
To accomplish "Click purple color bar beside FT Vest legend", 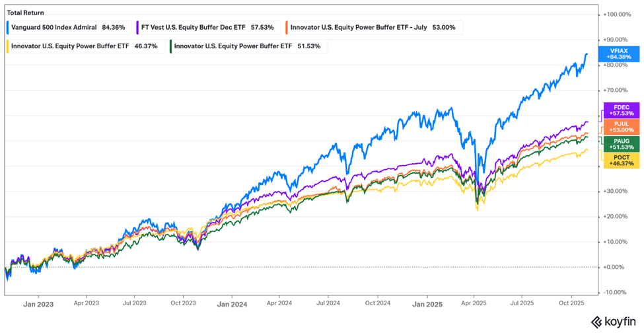I will [137, 28].
